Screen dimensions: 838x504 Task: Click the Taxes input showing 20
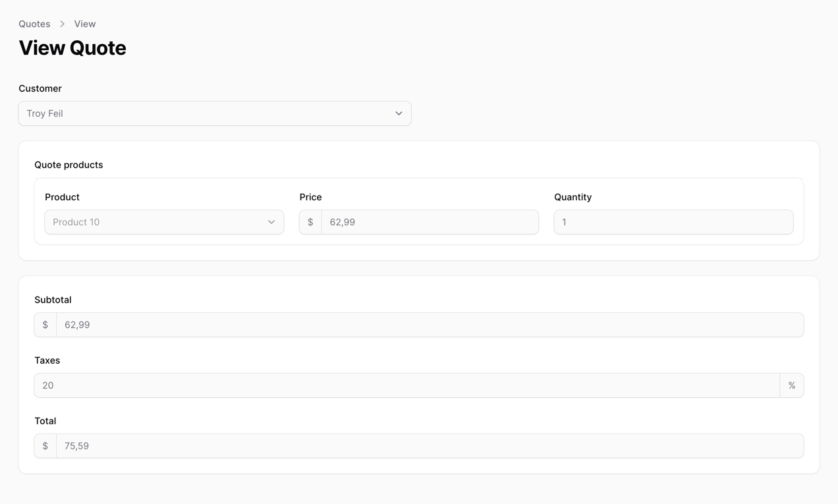406,385
